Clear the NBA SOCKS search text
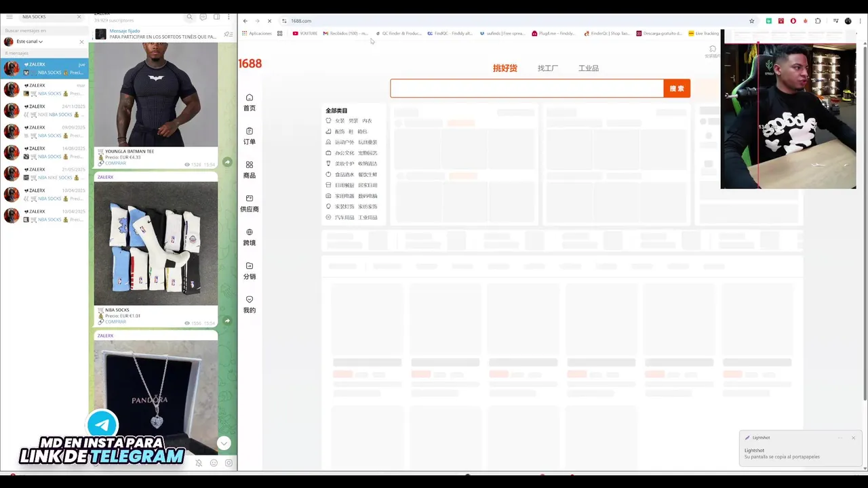The image size is (868, 488). [79, 16]
